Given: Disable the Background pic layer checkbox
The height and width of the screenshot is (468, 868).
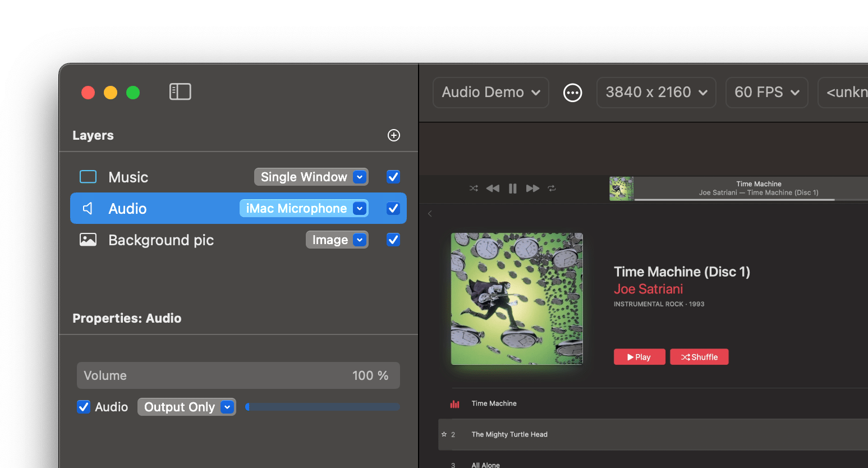Looking at the screenshot, I should 393,240.
